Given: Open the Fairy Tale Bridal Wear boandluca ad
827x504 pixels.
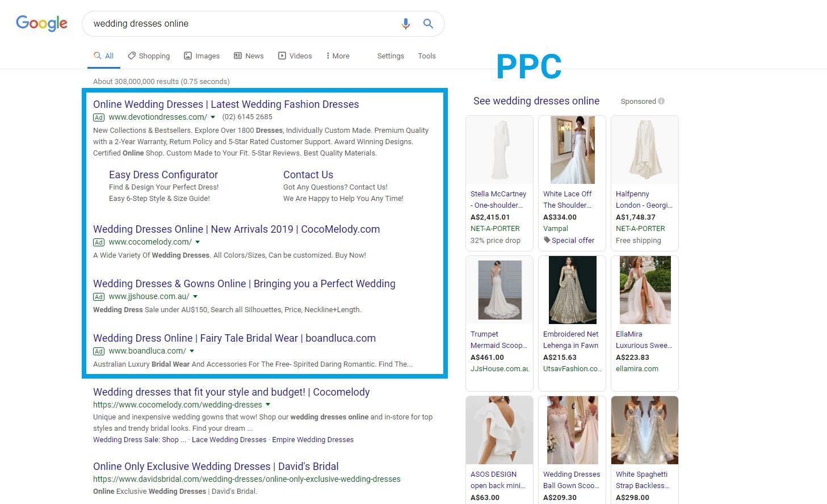Looking at the screenshot, I should [x=234, y=338].
